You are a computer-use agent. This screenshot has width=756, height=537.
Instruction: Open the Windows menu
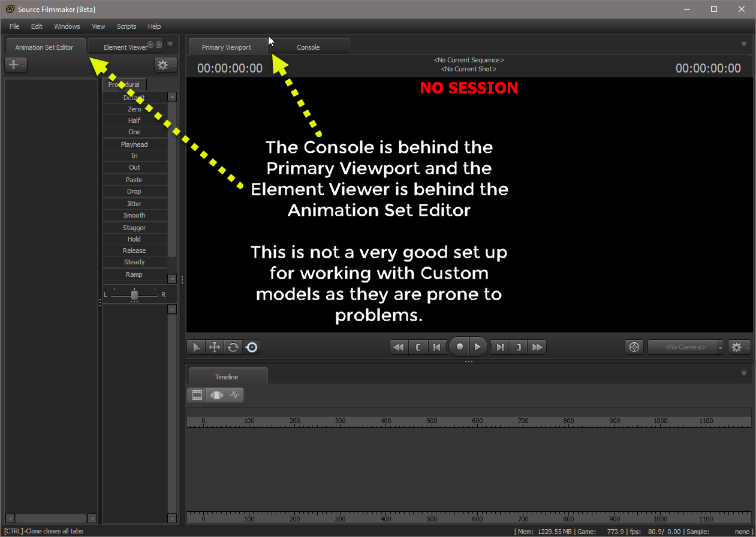67,26
